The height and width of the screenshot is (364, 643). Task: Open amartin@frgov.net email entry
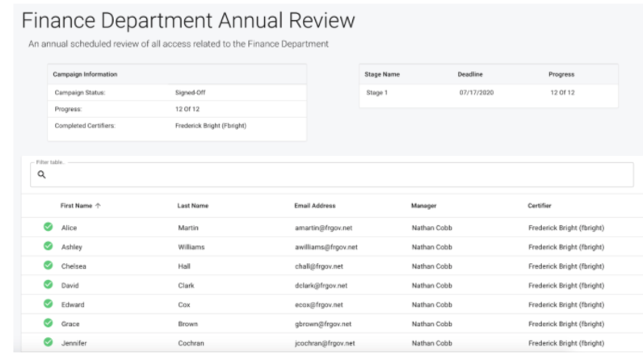pyautogui.click(x=324, y=228)
